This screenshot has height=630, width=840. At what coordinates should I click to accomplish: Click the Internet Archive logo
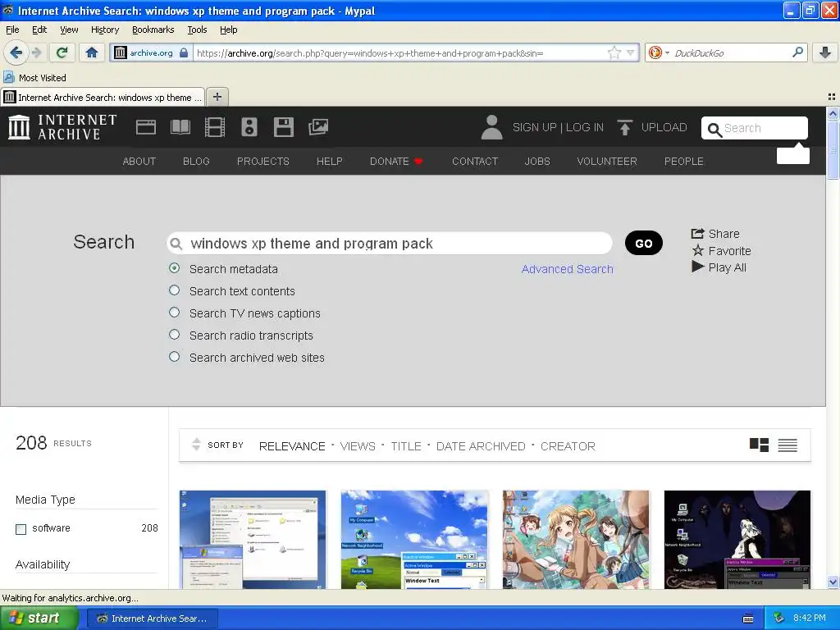pos(62,127)
